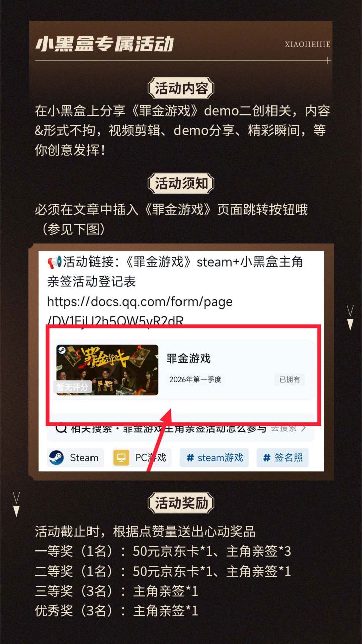Click the 罪金游戏 game card title
362x644 pixels.
click(189, 359)
